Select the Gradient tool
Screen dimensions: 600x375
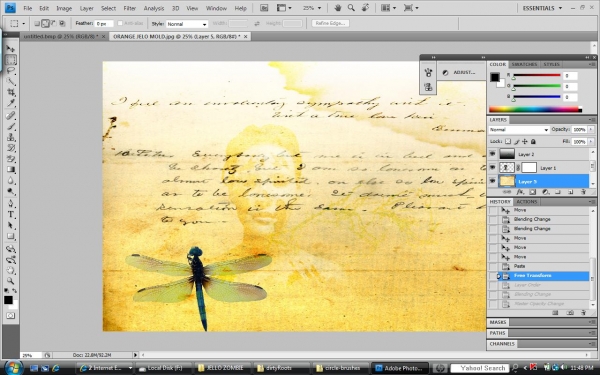(x=11, y=170)
